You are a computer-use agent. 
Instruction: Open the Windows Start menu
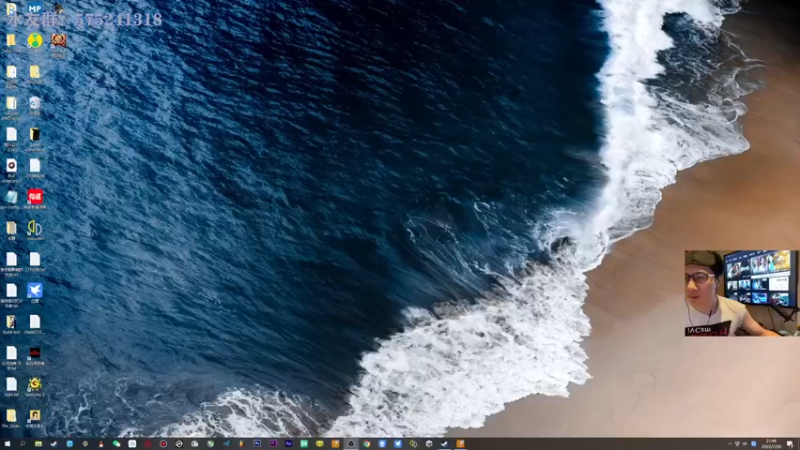point(7,444)
